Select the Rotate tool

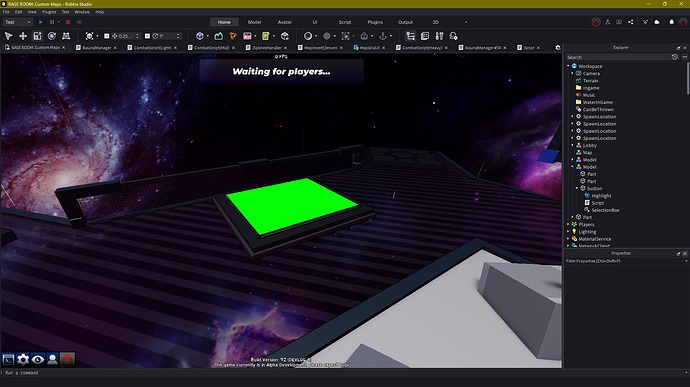pyautogui.click(x=51, y=36)
